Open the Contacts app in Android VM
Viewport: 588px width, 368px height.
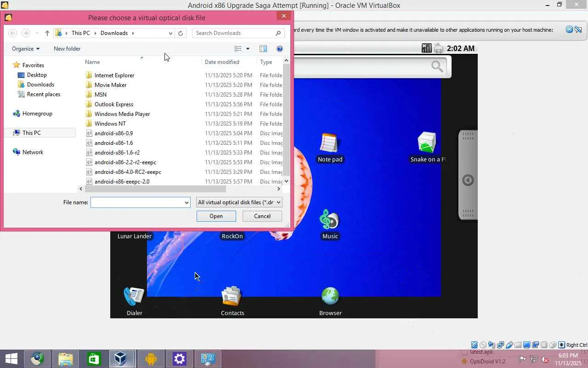[x=232, y=301]
